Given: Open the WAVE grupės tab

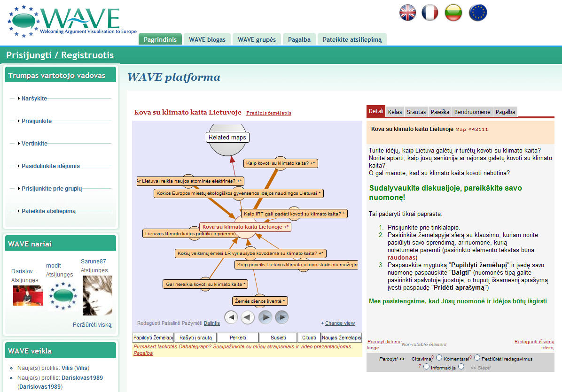Looking at the screenshot, I should coord(257,39).
